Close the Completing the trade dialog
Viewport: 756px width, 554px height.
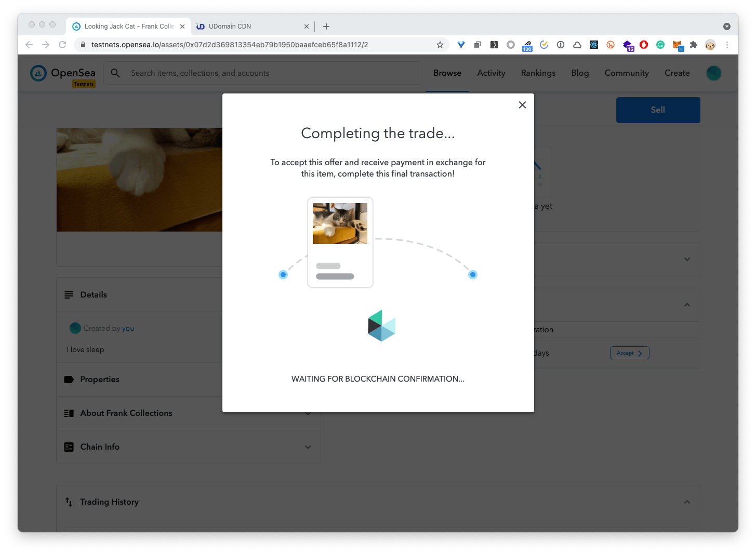[522, 105]
